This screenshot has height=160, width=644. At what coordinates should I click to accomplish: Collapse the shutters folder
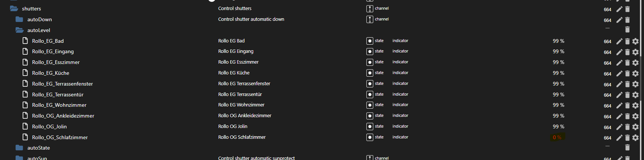point(14,9)
